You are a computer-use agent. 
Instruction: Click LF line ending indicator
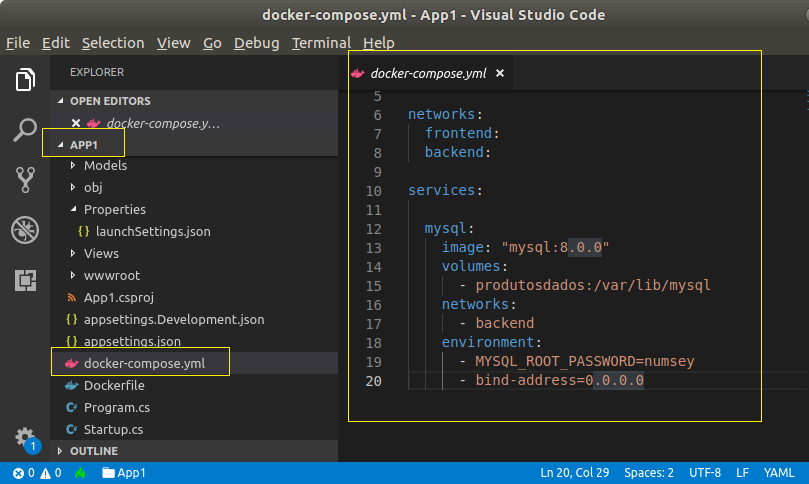[742, 473]
